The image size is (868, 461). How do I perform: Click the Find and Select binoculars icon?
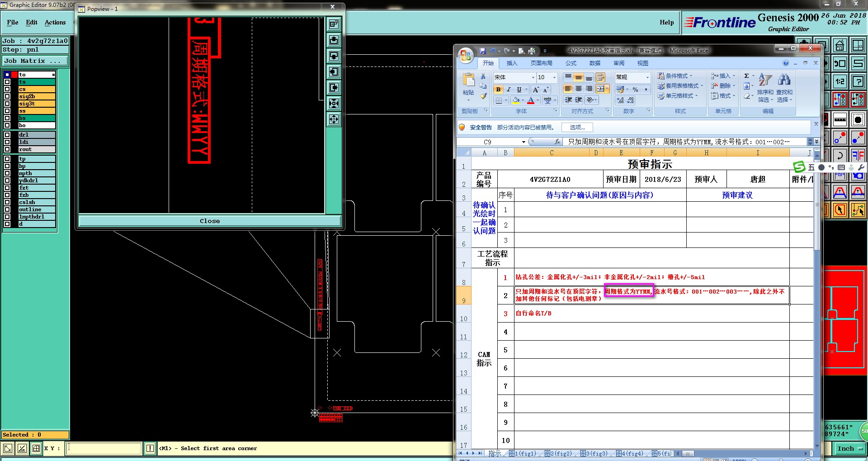pyautogui.click(x=784, y=80)
